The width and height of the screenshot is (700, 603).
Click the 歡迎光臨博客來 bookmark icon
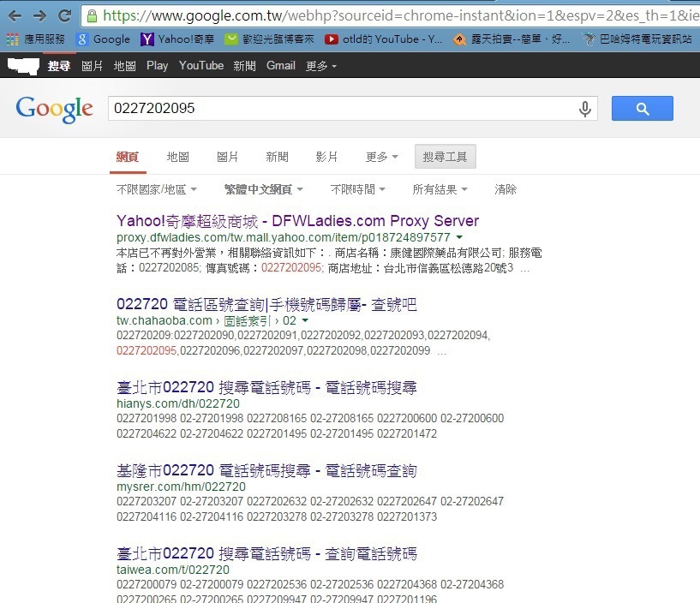click(x=230, y=39)
